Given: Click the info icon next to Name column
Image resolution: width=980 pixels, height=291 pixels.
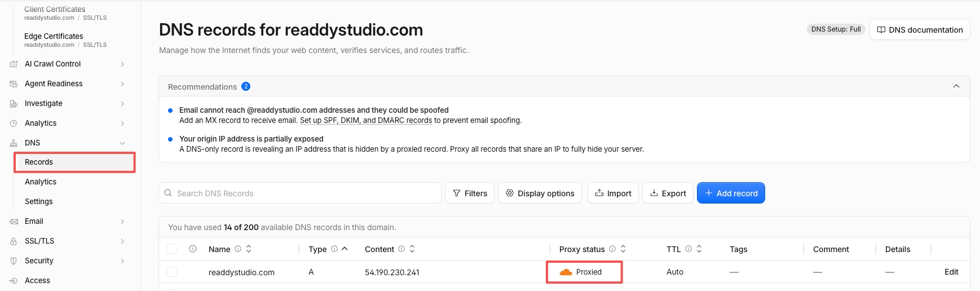Looking at the screenshot, I should click(x=238, y=249).
